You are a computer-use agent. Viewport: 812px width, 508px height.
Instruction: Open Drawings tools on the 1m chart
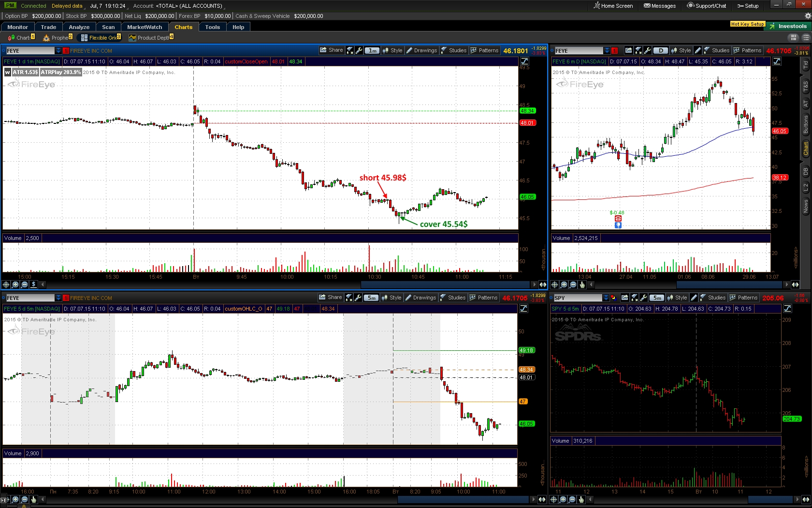point(421,50)
